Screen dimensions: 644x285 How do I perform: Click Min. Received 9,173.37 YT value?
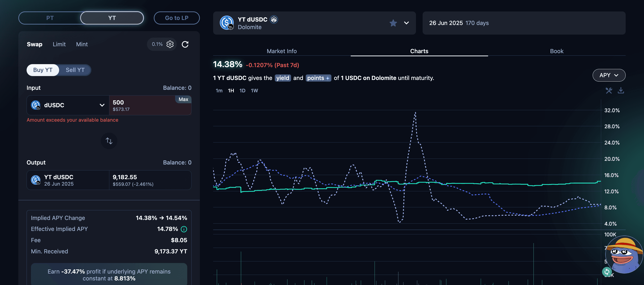click(x=171, y=251)
